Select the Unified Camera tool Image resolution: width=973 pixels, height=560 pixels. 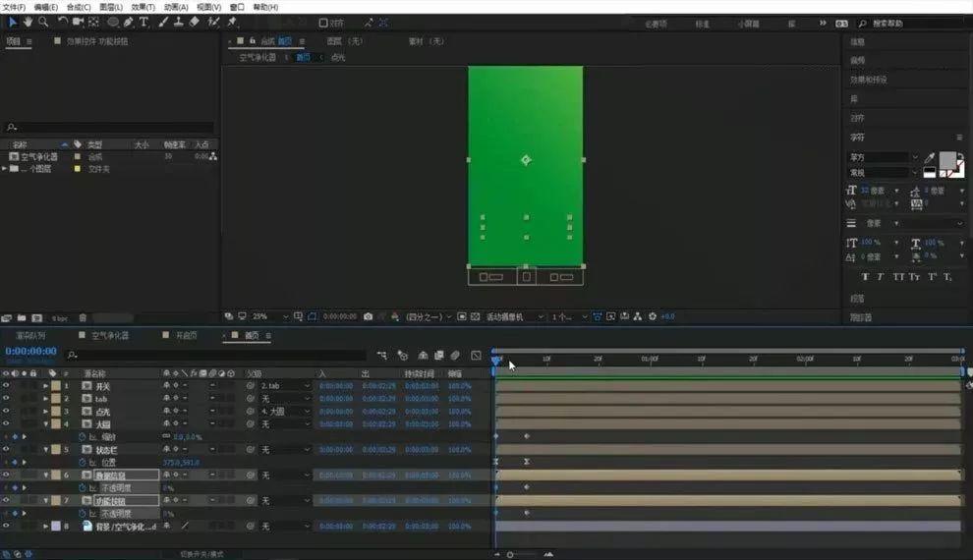(x=78, y=23)
